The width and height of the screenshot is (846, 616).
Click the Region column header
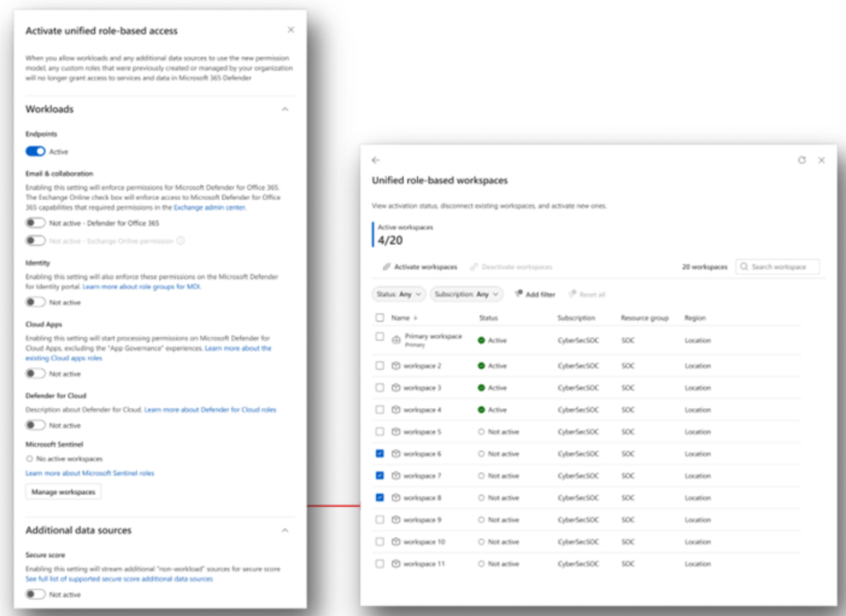[695, 318]
